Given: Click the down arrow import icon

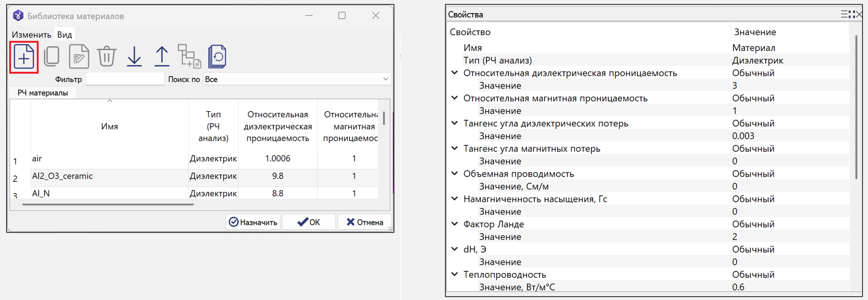Looking at the screenshot, I should [134, 57].
